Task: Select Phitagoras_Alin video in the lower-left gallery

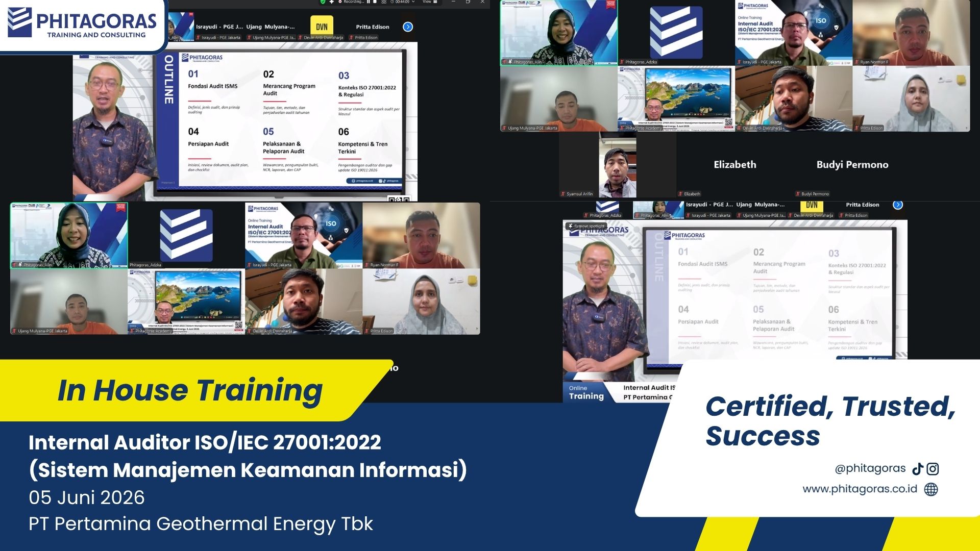Action: 69,235
